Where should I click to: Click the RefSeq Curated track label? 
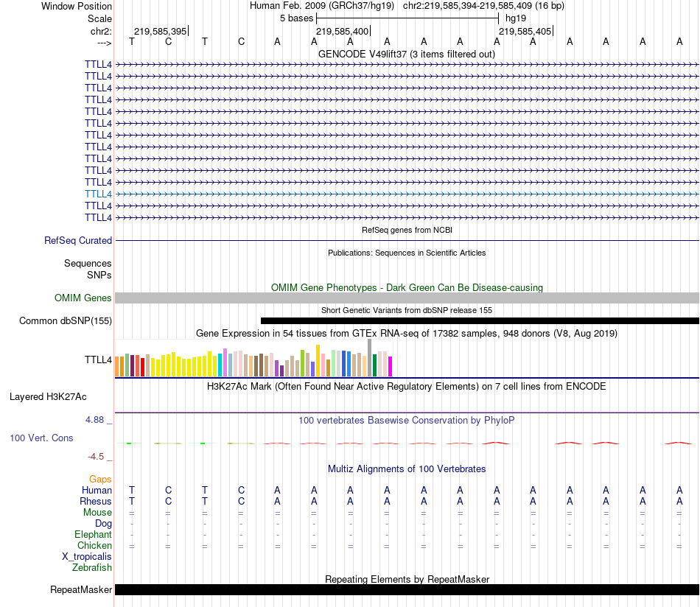78,241
